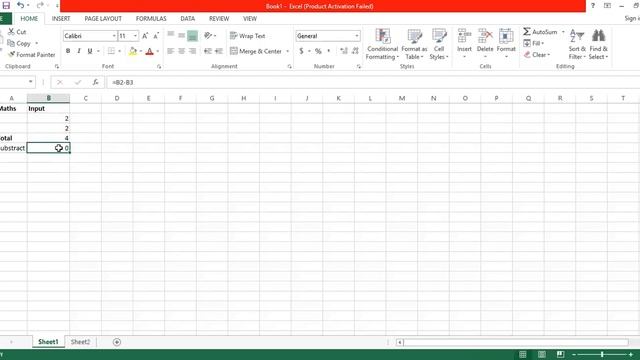
Task: Click the Insert Function fx button
Action: (x=95, y=82)
